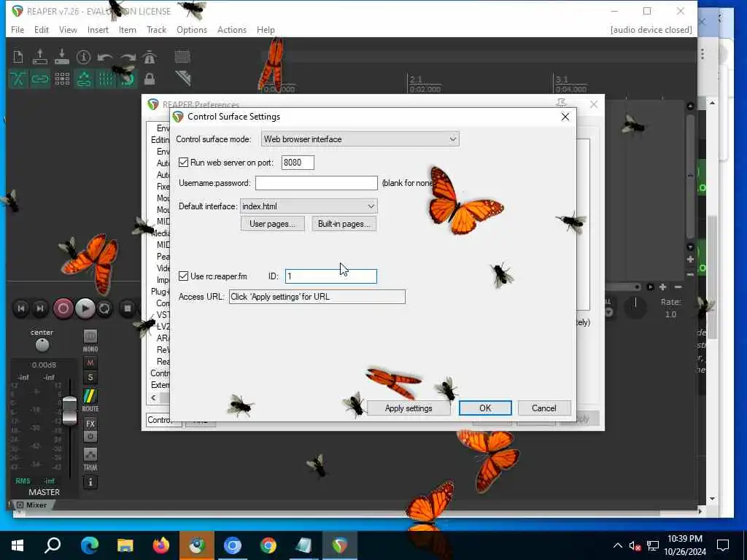Open master FX chain button
This screenshot has width=747, height=560.
tap(90, 424)
